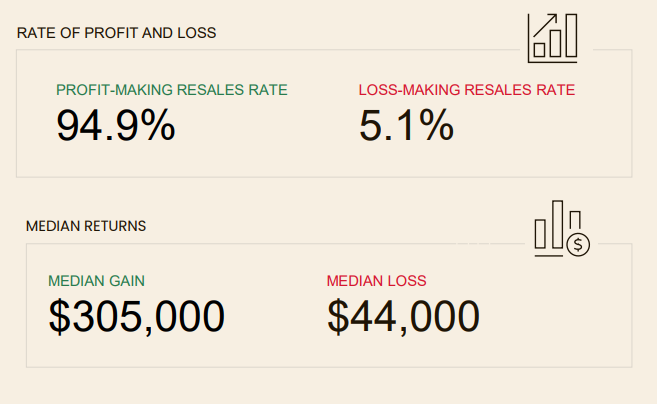
Task: Click middle bar in growth chart icon
Action: pos(554,43)
